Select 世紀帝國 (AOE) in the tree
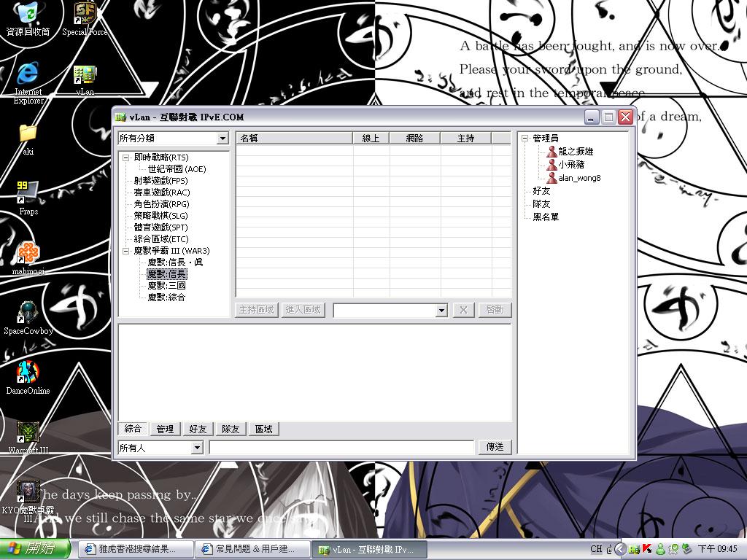This screenshot has height=560, width=747. pyautogui.click(x=177, y=169)
